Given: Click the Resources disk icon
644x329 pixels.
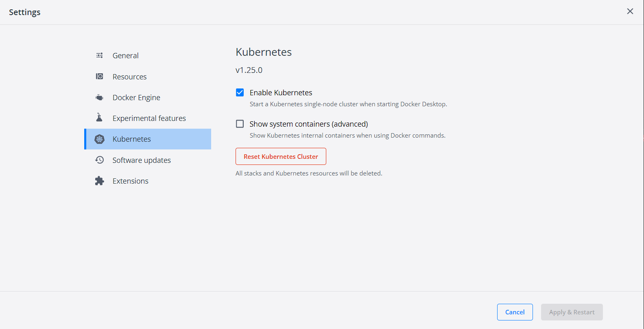Looking at the screenshot, I should 99,77.
